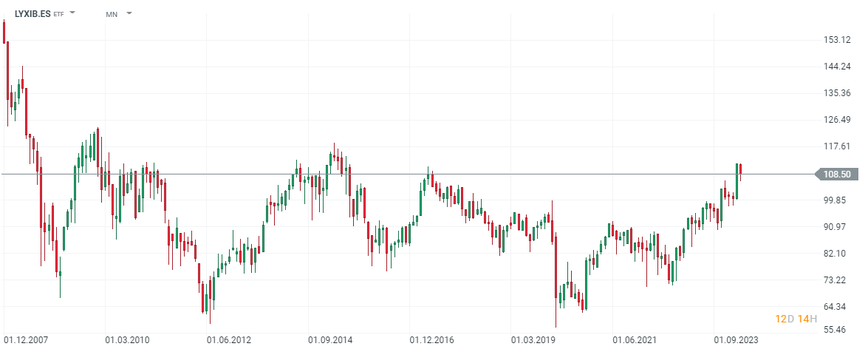Select the 01.12.2007 date on time axis
Image resolution: width=868 pixels, height=352 pixels.
(x=26, y=340)
